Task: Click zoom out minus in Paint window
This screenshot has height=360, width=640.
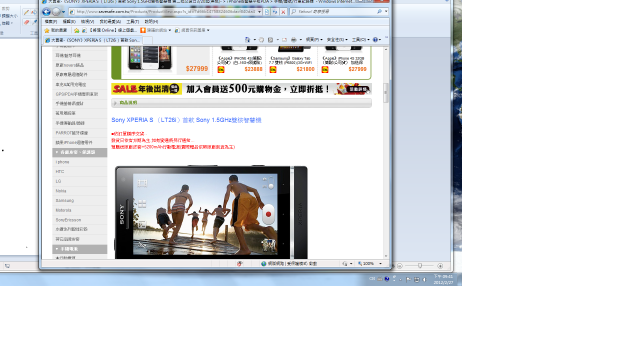Action: pos(400,266)
